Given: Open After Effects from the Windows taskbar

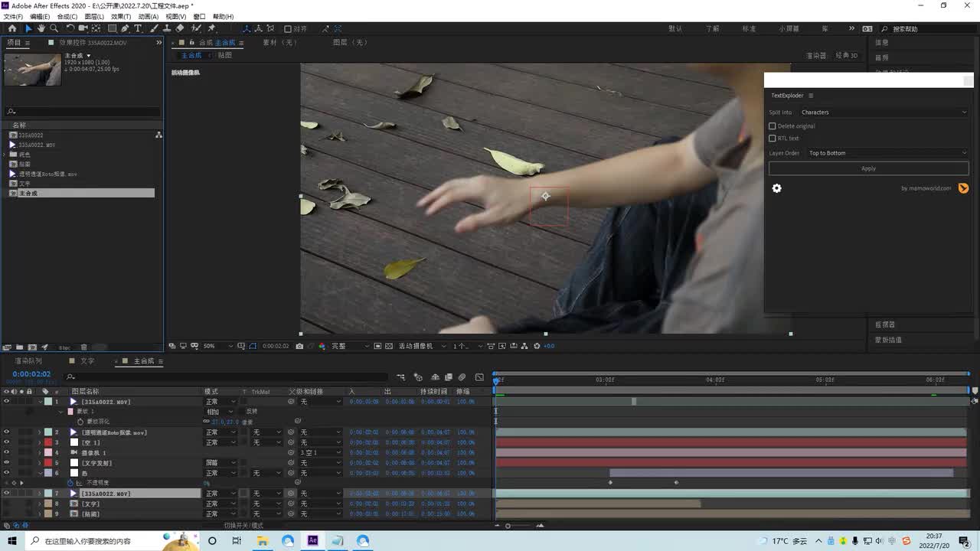Looking at the screenshot, I should click(312, 541).
